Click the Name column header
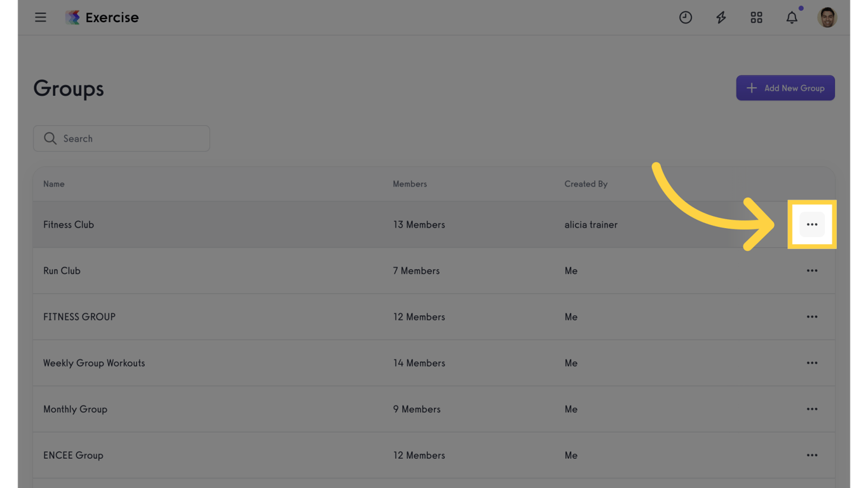 [x=54, y=184]
